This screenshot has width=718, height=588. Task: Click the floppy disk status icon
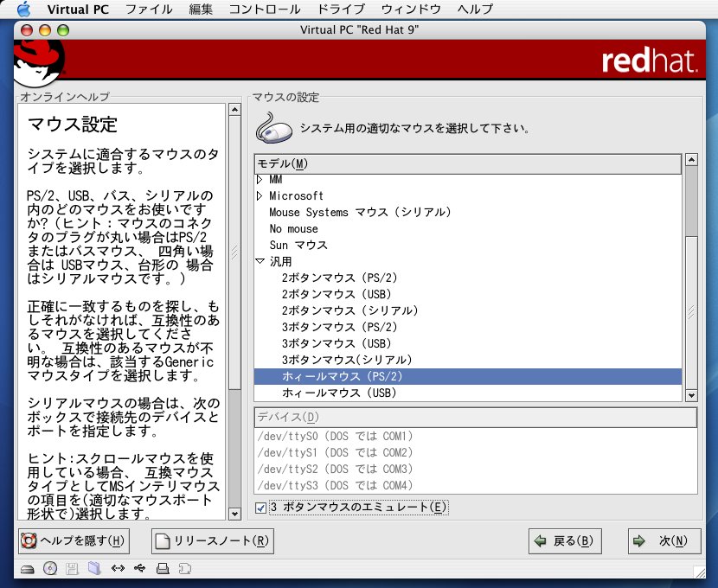click(72, 569)
